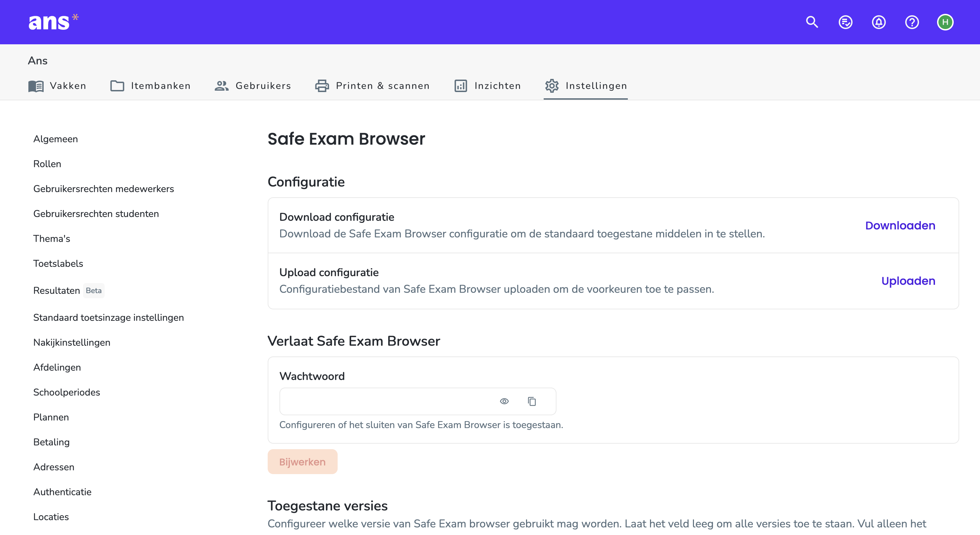Switch to the Gebruikers tab
The image size is (980, 535).
(253, 86)
